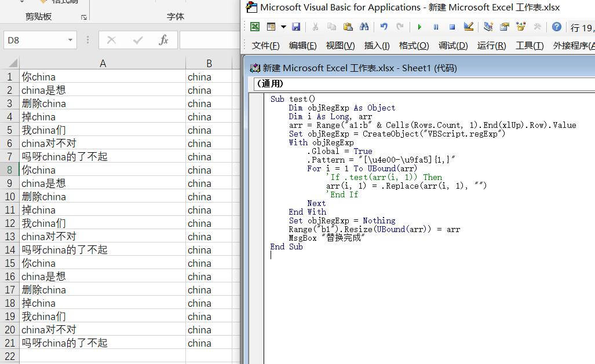Click the View Microsoft Excel icon
Image resolution: width=595 pixels, height=364 pixels.
point(255,27)
